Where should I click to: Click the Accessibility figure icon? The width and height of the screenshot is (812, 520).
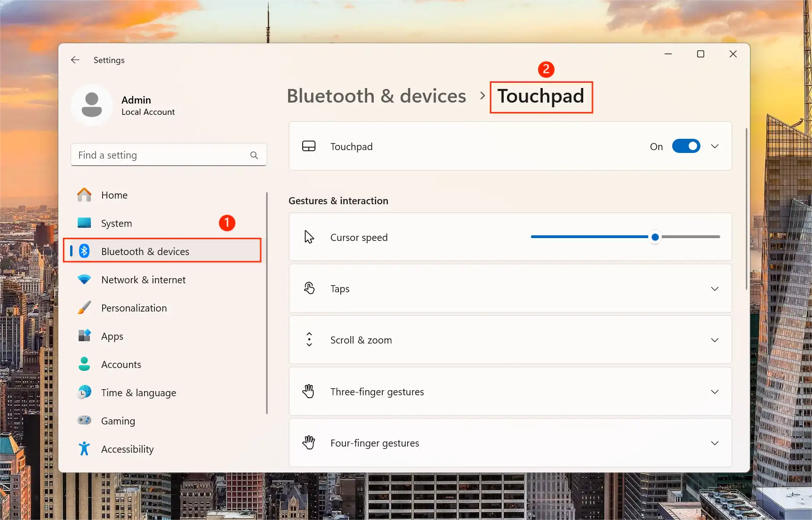point(84,449)
